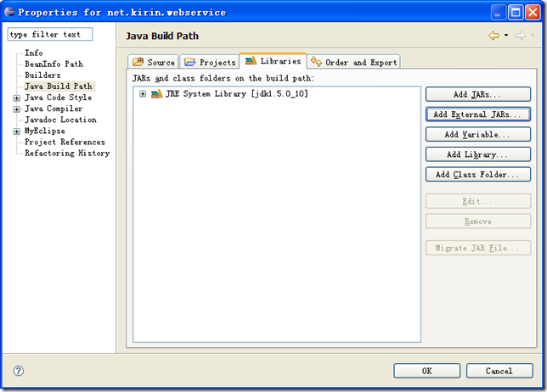Select Refactoring History tree item
Screen dimensions: 547x392
[x=67, y=154]
